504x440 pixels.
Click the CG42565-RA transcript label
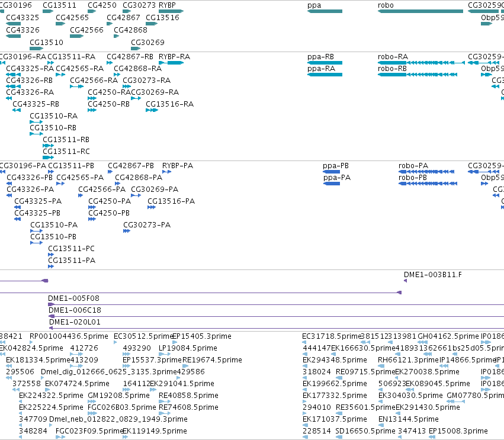tap(80, 69)
